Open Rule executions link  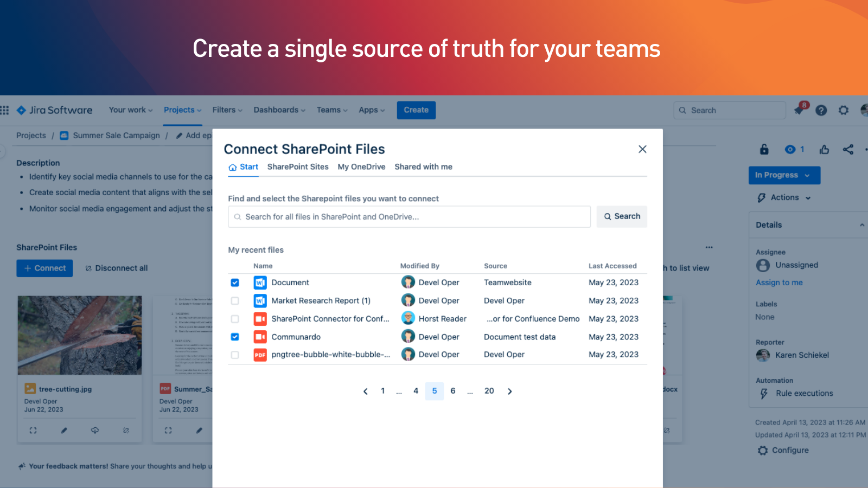(804, 394)
